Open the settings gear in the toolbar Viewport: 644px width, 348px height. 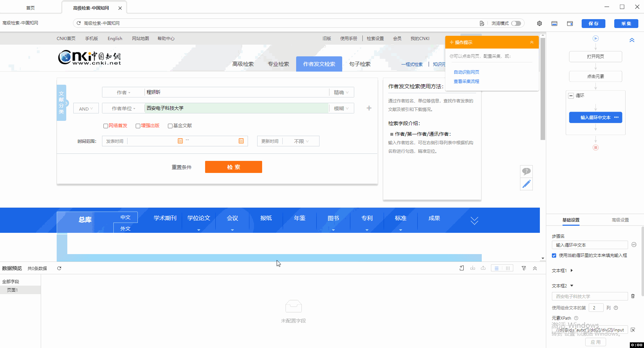pos(539,23)
